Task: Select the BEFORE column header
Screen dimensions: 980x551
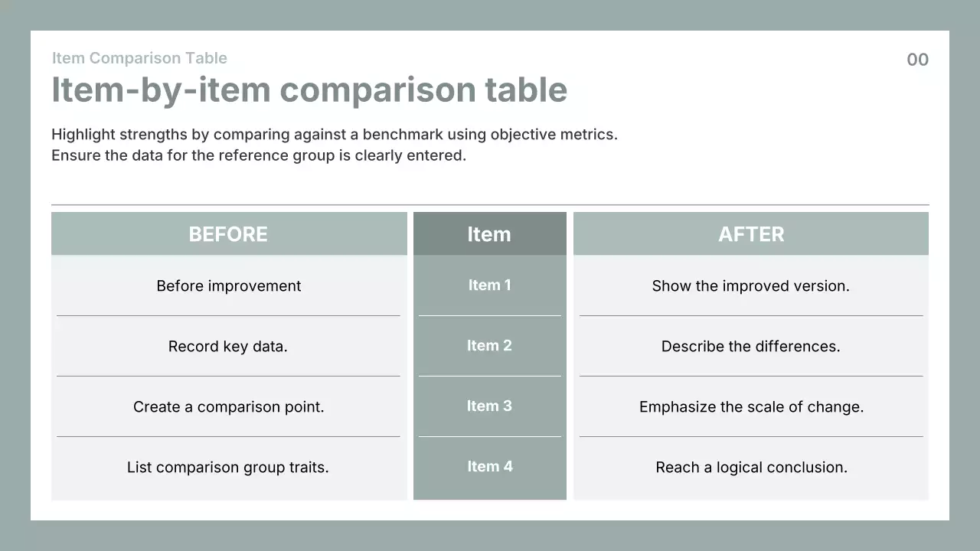Action: click(228, 234)
